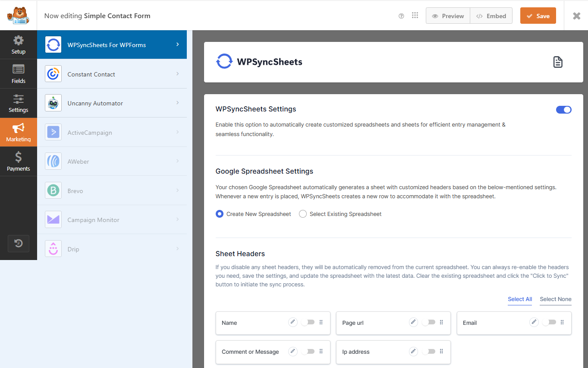Enable the Page url header toggle
This screenshot has width=588, height=368.
[428, 322]
